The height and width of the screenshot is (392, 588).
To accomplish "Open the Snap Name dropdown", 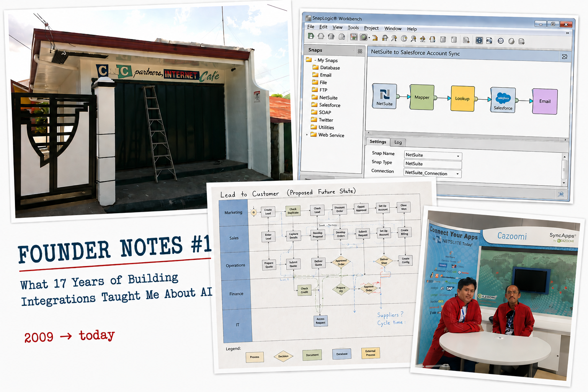I will 458,156.
